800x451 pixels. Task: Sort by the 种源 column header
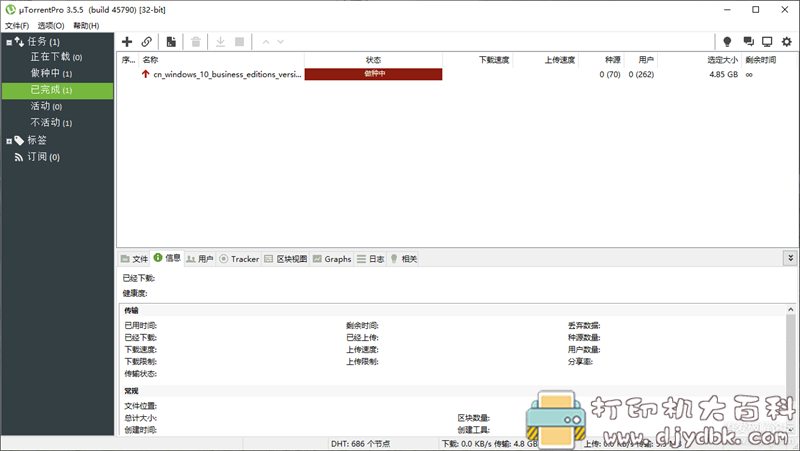point(601,60)
